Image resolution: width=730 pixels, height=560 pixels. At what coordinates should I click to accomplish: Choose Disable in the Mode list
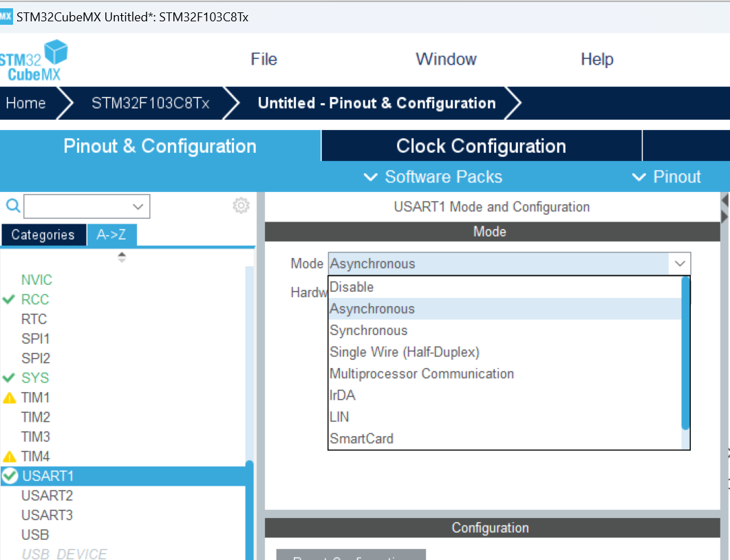pos(504,287)
